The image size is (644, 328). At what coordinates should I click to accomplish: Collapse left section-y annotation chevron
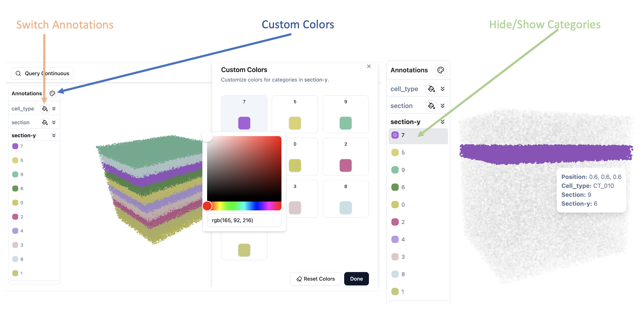tap(54, 135)
